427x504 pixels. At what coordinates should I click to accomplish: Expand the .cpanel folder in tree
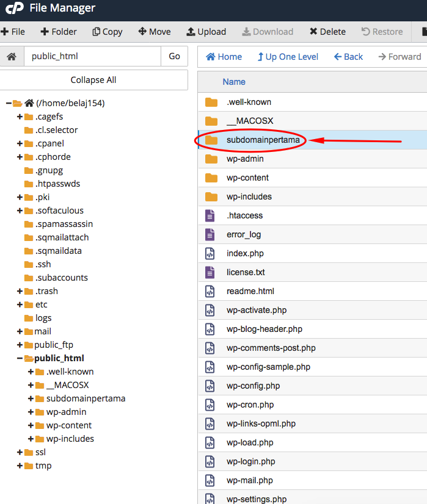coord(20,143)
